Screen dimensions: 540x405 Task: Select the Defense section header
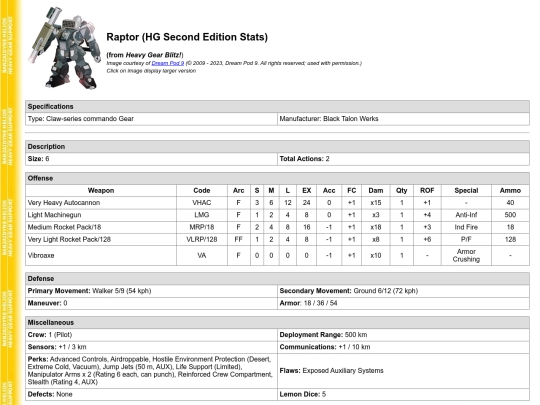(x=277, y=279)
